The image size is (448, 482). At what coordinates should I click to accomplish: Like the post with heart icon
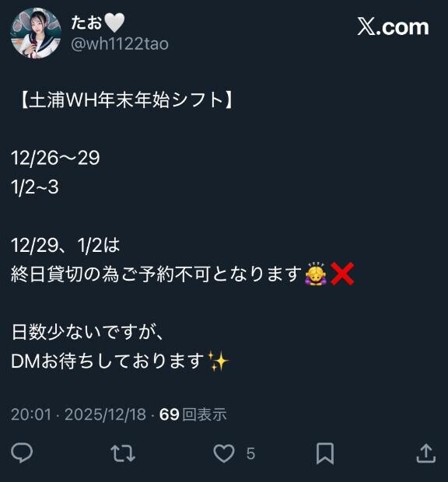[224, 453]
